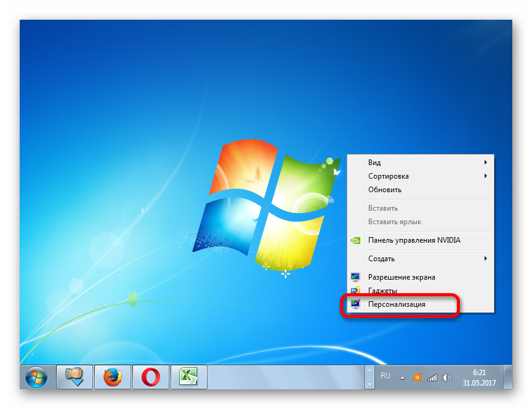Open Excel from the taskbar
532x409 pixels.
(188, 376)
